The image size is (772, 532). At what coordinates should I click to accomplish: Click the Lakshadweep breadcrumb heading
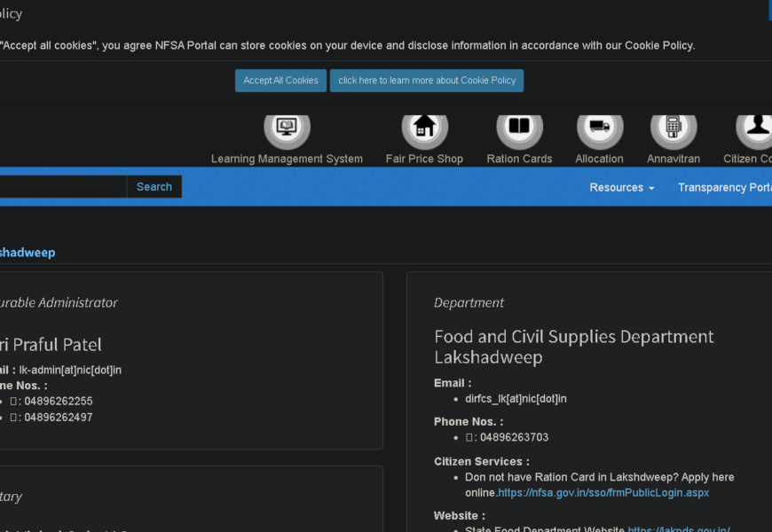pyautogui.click(x=27, y=253)
